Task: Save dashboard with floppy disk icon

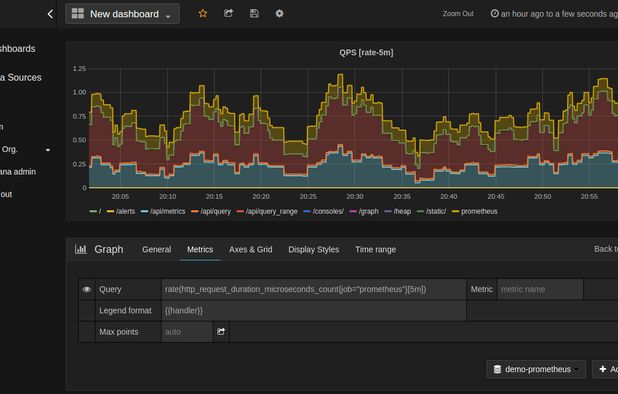Action: 254,13
